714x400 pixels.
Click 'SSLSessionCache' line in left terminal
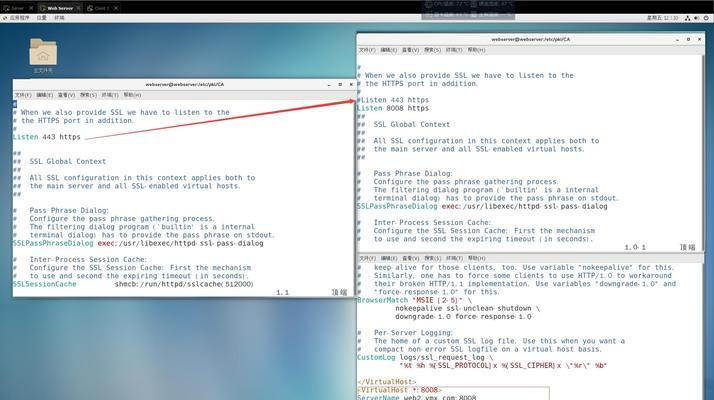coord(133,284)
